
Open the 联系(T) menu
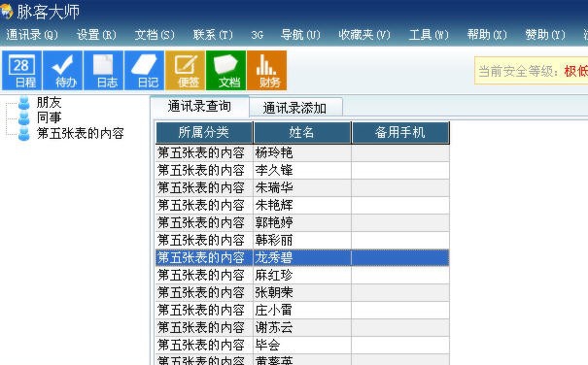(213, 35)
